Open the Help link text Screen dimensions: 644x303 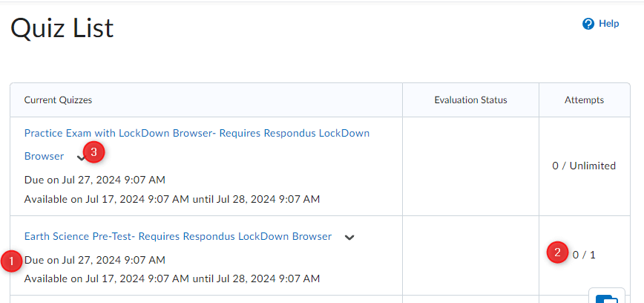click(608, 24)
